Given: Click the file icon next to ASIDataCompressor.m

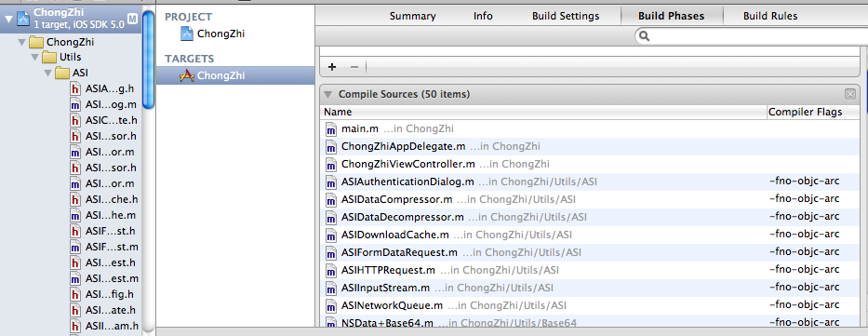Looking at the screenshot, I should pyautogui.click(x=331, y=200).
